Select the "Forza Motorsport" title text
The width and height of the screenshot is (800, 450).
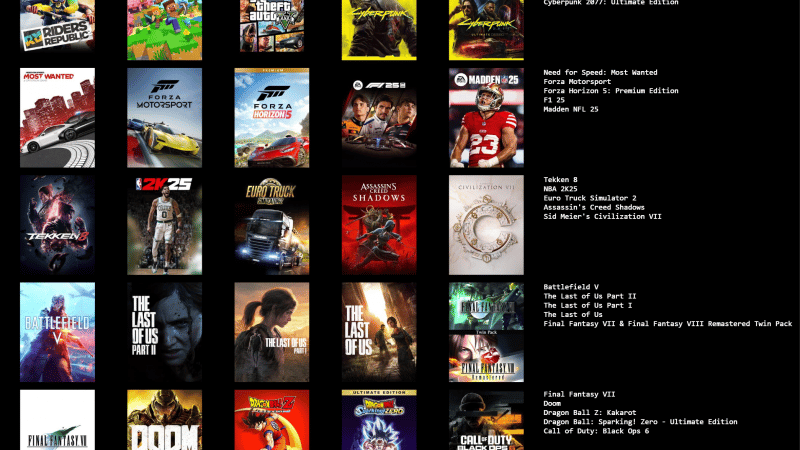click(577, 82)
